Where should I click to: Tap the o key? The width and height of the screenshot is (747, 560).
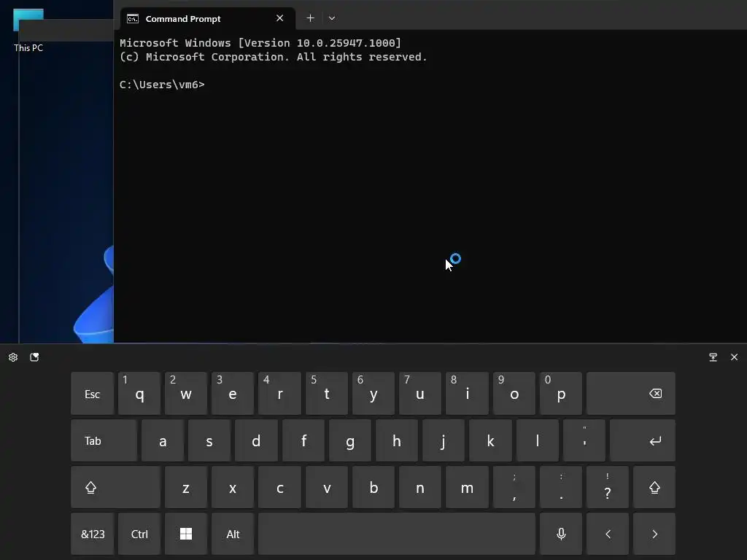[x=514, y=394]
